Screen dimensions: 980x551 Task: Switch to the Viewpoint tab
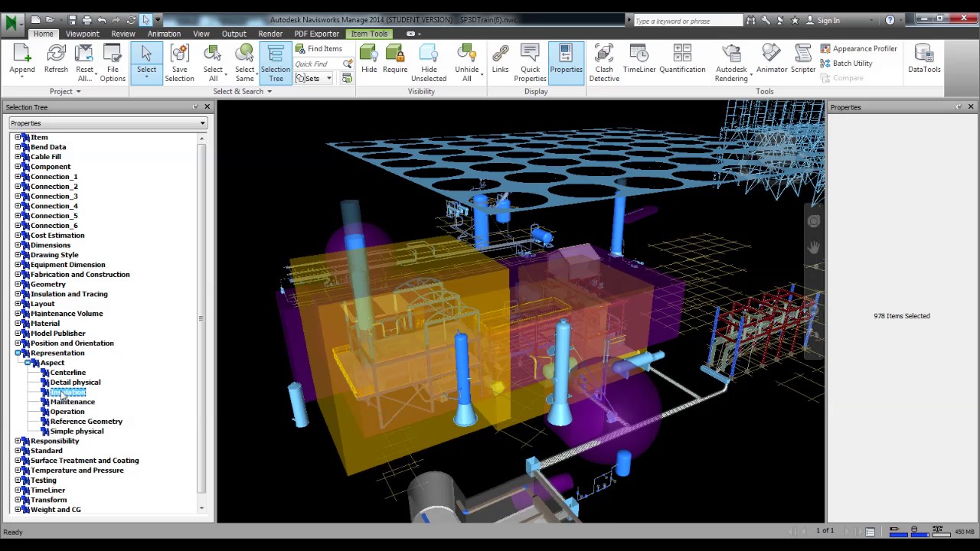[82, 34]
